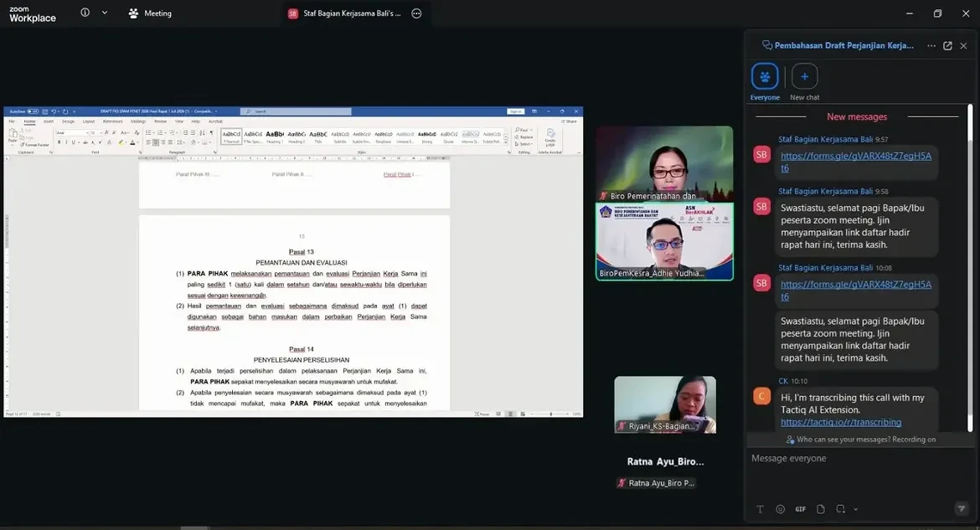Open screenshot capture in the chat composer
This screenshot has height=530, width=980.
point(841,509)
